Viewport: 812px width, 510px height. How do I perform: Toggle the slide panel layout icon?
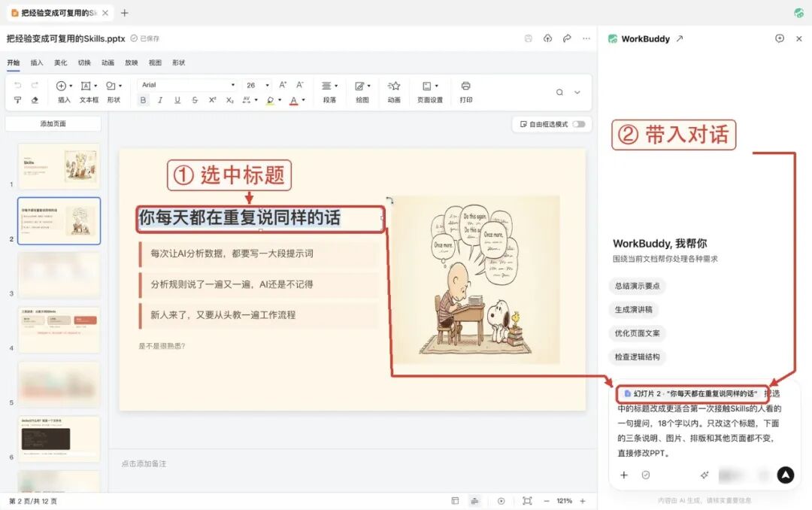(x=455, y=501)
